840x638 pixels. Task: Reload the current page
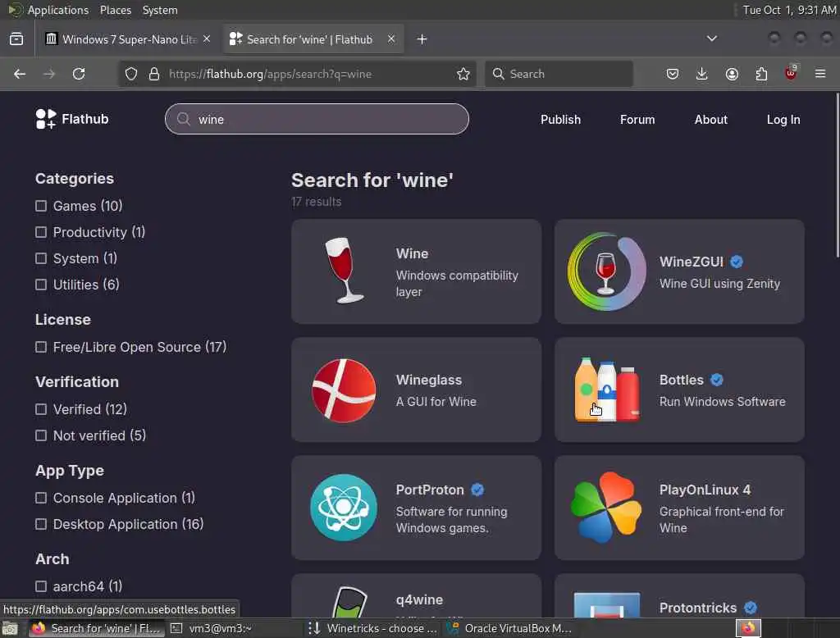79,74
